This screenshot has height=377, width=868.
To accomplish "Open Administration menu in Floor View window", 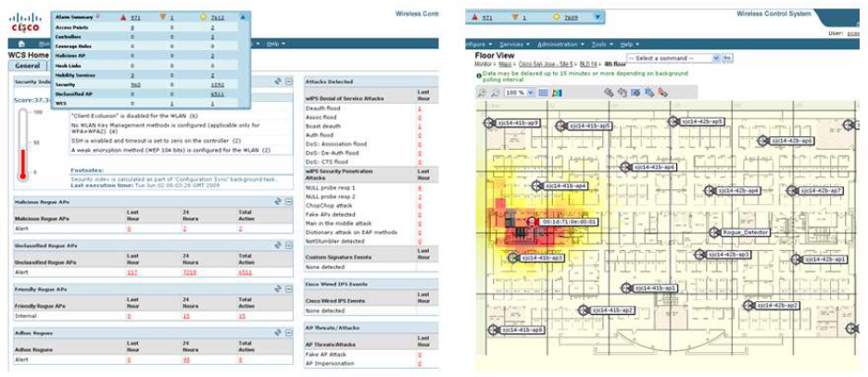I will click(560, 44).
